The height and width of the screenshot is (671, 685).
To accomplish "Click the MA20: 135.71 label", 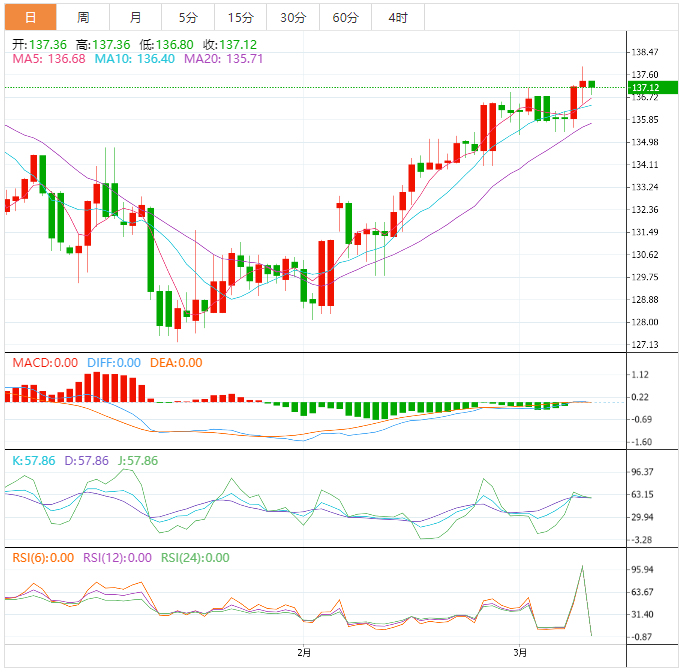I will pyautogui.click(x=224, y=59).
